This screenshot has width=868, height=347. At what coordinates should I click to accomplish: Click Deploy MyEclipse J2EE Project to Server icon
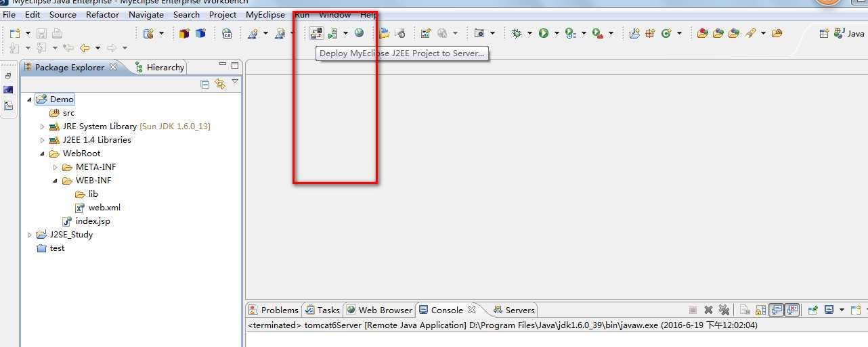pos(316,32)
